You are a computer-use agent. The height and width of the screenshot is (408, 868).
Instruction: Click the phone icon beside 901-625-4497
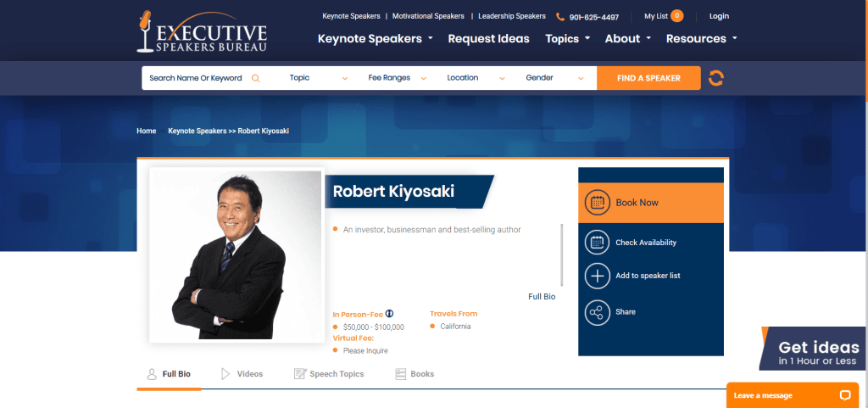point(560,17)
